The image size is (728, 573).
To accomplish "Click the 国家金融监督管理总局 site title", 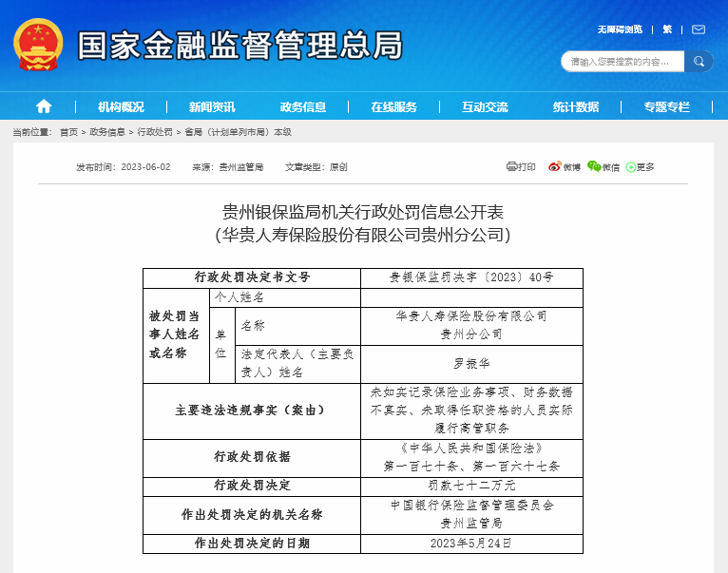I will (240, 46).
